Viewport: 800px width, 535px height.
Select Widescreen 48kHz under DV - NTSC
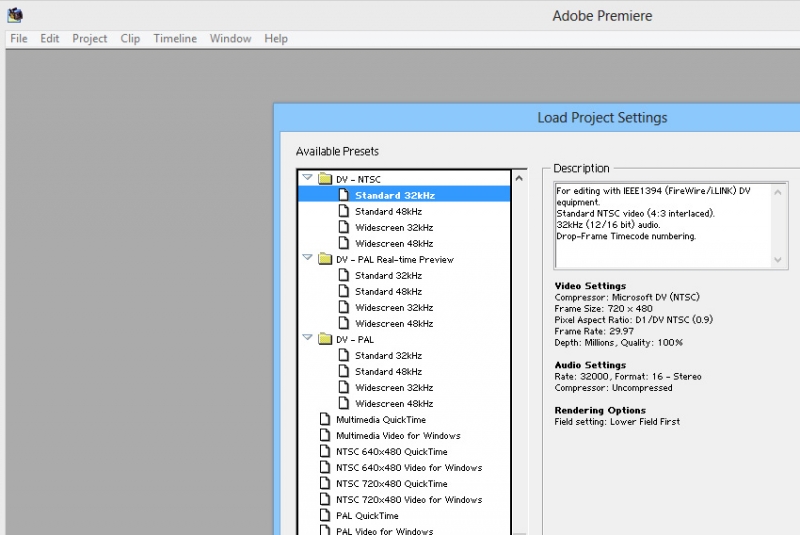click(393, 244)
